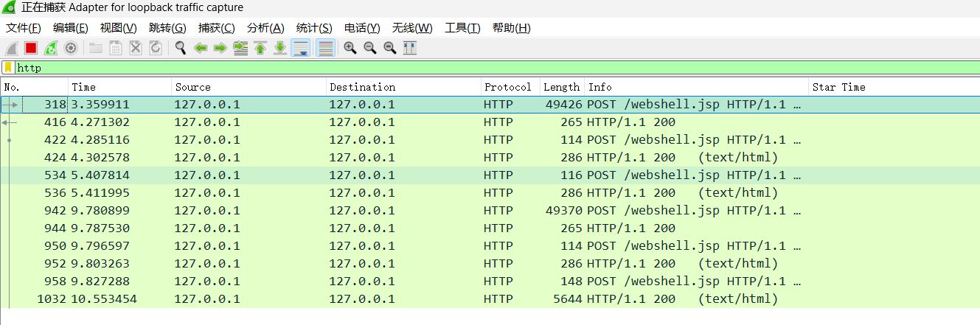
Task: Open capture options gear icon
Action: click(71, 48)
